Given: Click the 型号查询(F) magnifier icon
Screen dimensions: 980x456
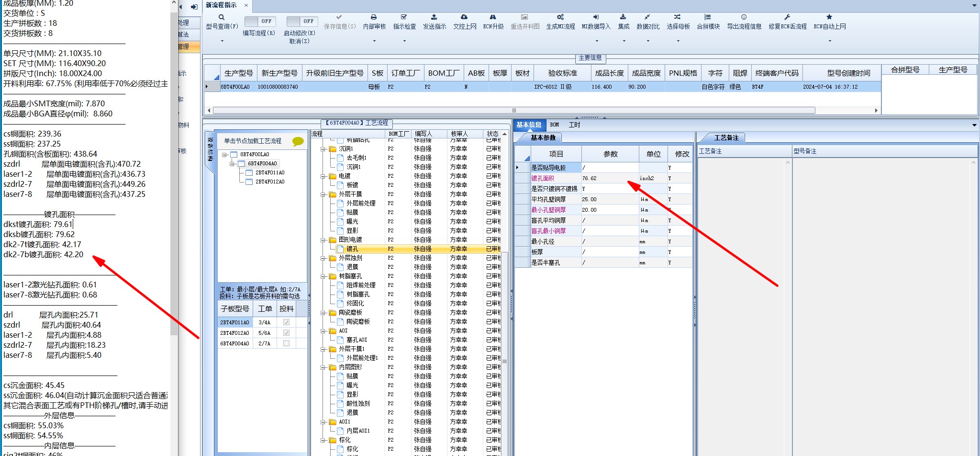Looking at the screenshot, I should point(222,17).
